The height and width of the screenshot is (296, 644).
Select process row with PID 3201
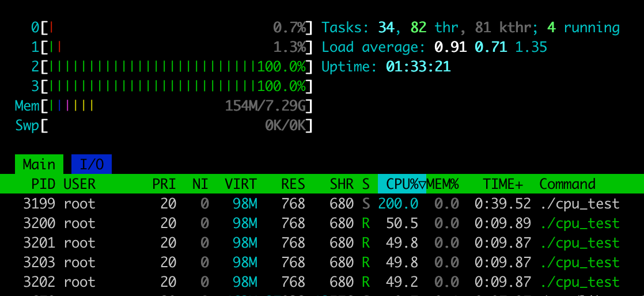(x=321, y=243)
